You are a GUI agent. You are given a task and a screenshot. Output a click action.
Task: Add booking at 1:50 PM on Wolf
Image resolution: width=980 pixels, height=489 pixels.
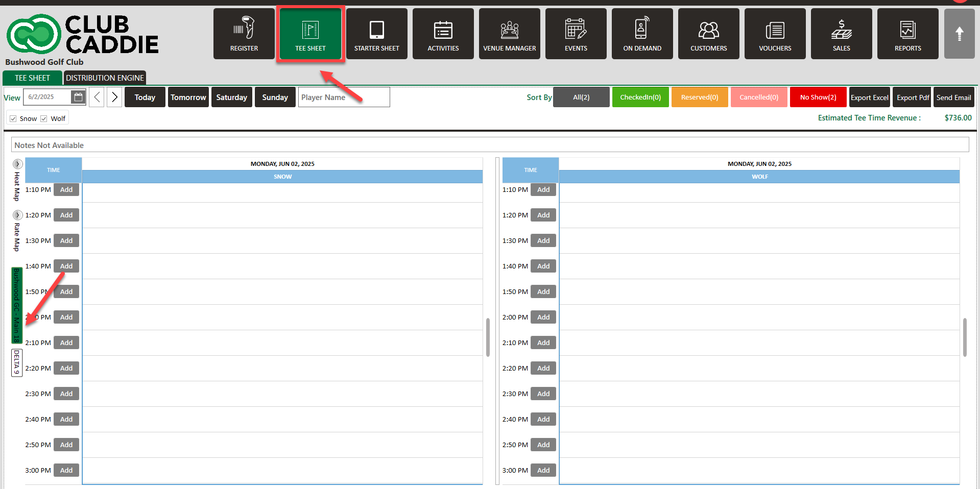tap(543, 291)
